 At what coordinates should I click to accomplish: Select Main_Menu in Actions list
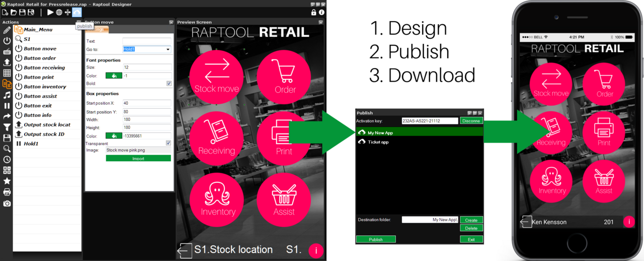pos(47,30)
